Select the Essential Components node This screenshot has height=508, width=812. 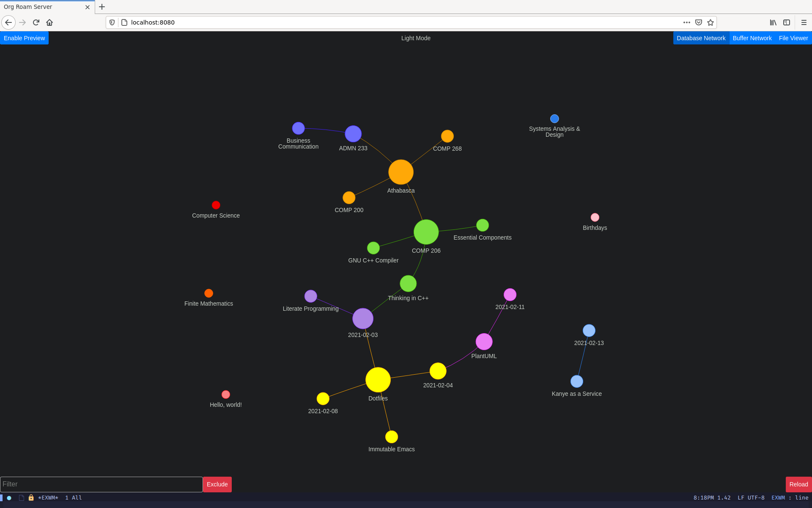point(482,225)
